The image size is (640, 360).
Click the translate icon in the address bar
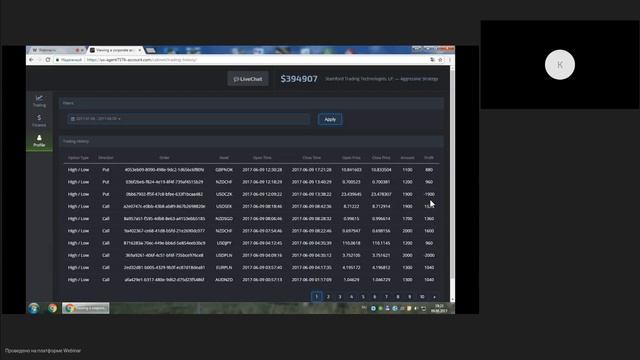click(x=432, y=60)
